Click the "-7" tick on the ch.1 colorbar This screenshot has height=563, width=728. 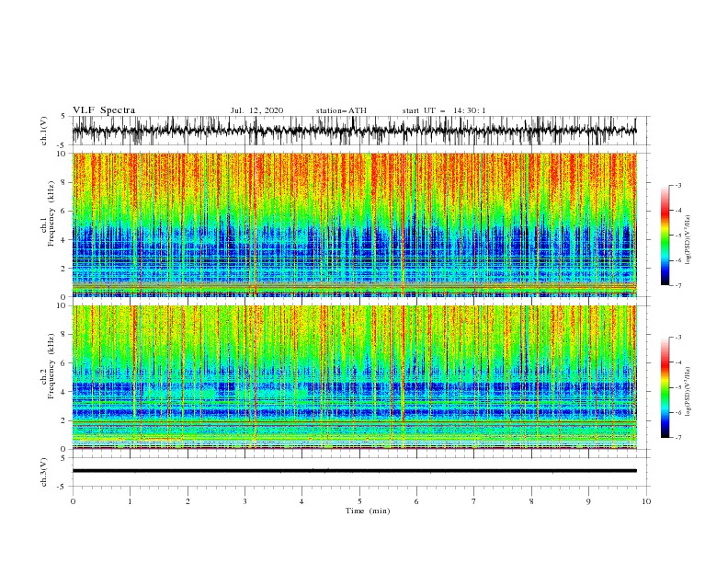click(678, 285)
